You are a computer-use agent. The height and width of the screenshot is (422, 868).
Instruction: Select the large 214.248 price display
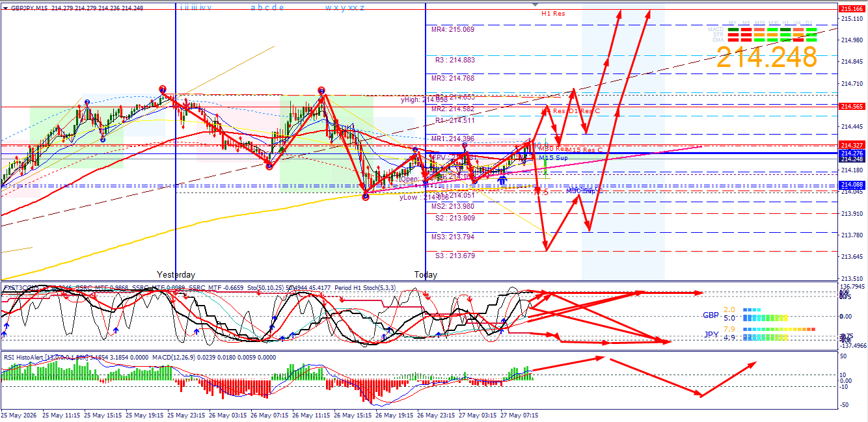pyautogui.click(x=766, y=58)
